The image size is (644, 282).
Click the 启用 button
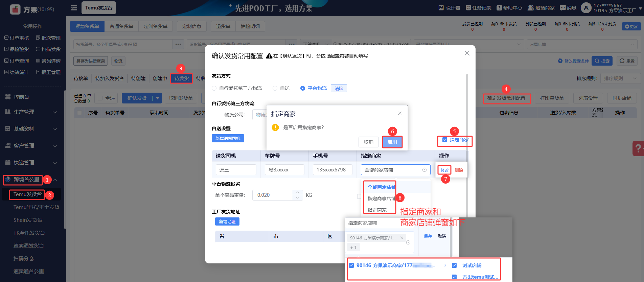[392, 142]
